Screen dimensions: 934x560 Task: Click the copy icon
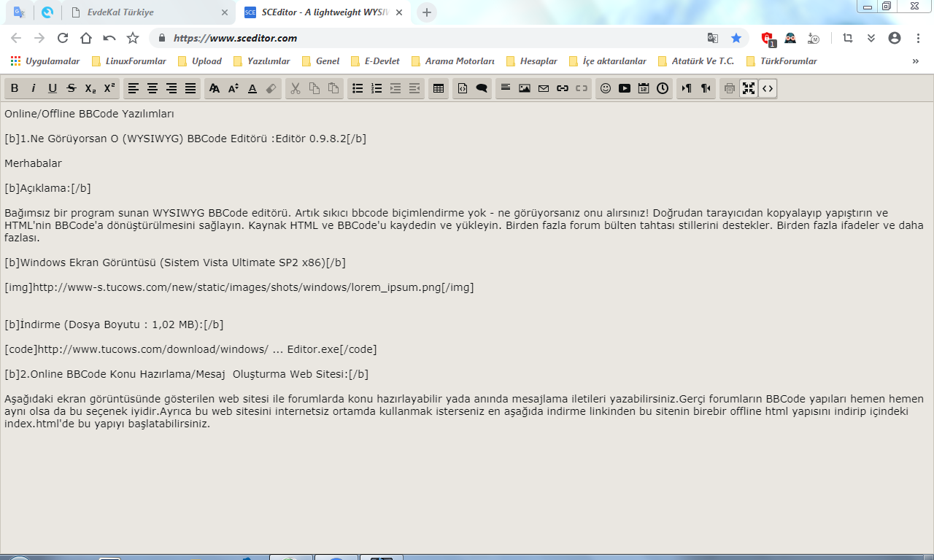pyautogui.click(x=314, y=88)
